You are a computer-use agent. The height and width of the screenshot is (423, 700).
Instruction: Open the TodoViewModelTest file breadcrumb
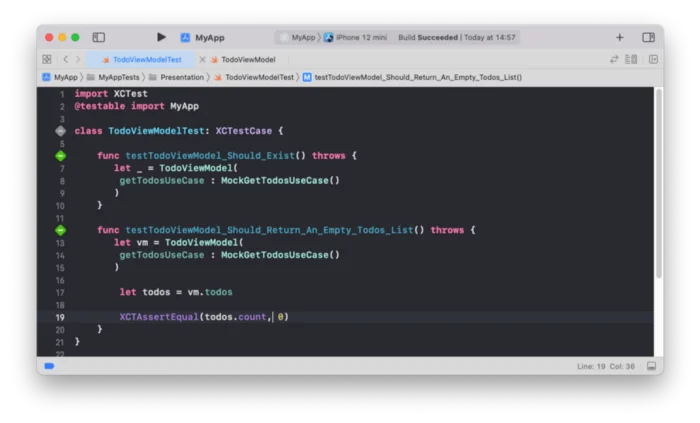[x=254, y=77]
